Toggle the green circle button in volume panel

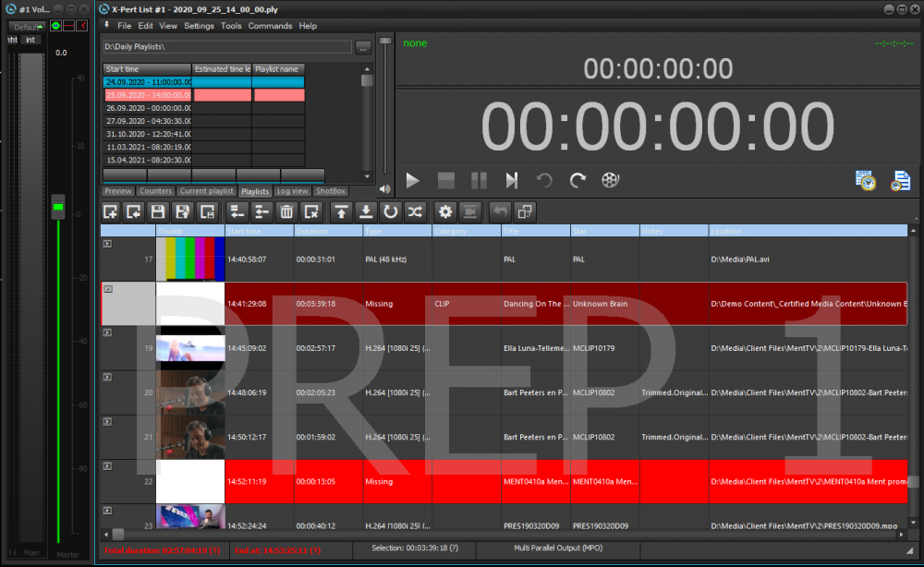tap(55, 25)
